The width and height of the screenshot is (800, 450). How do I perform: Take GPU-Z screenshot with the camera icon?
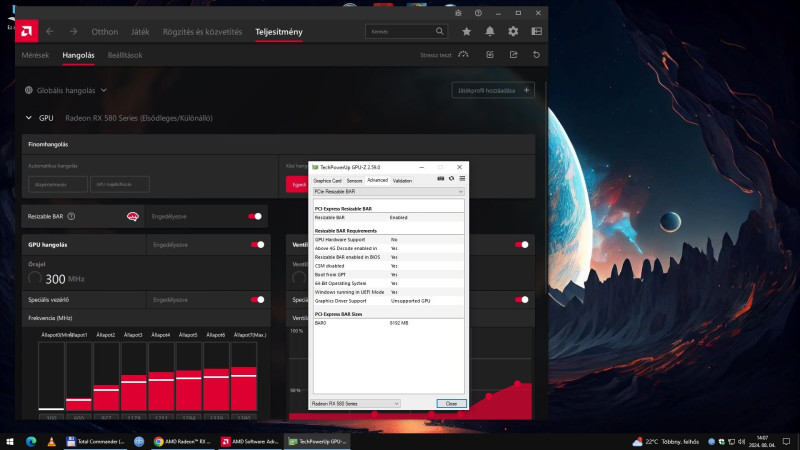pyautogui.click(x=441, y=179)
